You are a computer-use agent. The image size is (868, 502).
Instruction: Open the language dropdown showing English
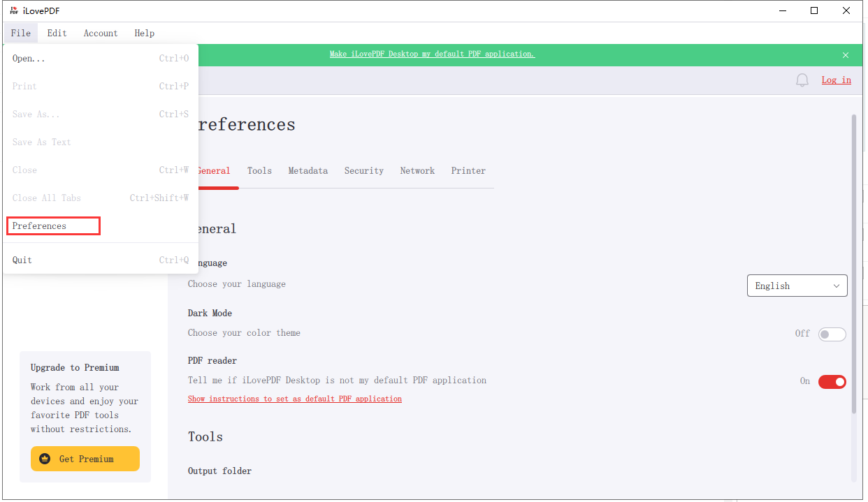click(x=797, y=286)
